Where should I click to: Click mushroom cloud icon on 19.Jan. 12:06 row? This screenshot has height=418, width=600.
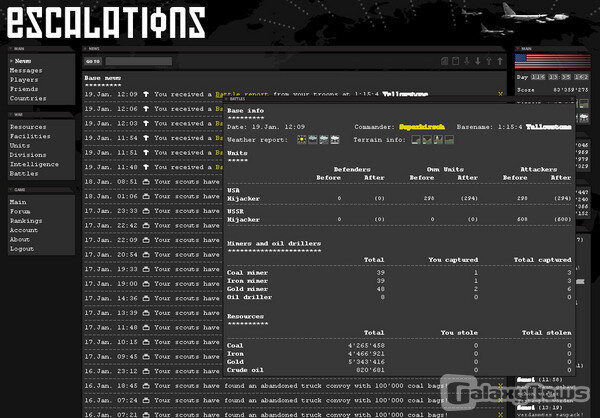point(146,109)
